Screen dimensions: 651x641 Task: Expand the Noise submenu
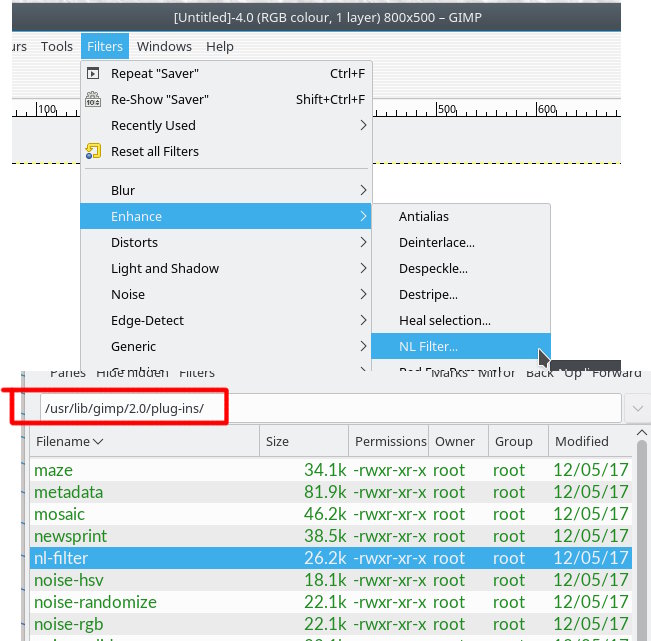226,294
